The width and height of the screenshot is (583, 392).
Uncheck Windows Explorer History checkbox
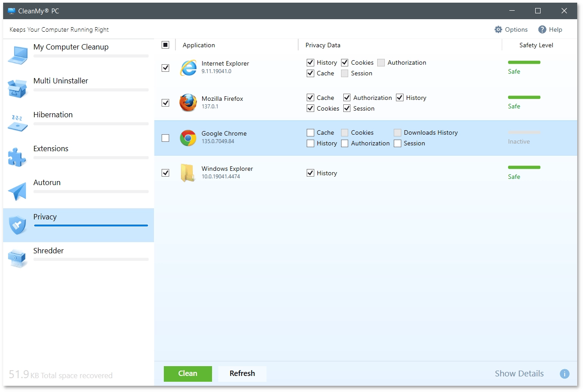click(311, 173)
